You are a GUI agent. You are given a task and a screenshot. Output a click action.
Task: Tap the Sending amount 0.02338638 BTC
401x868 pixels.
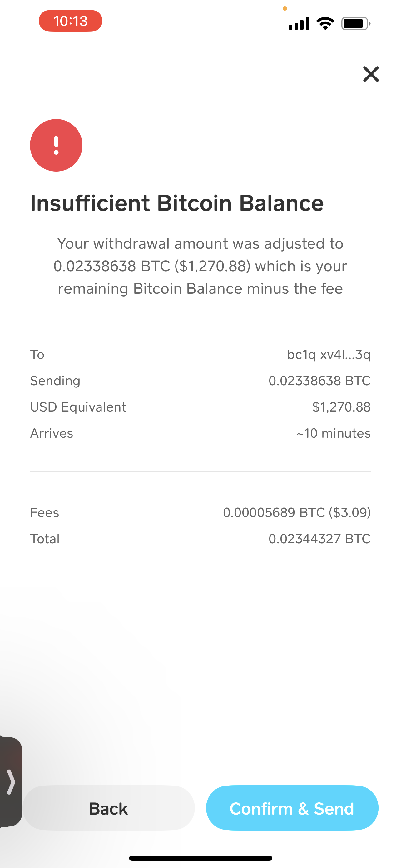[x=319, y=381]
